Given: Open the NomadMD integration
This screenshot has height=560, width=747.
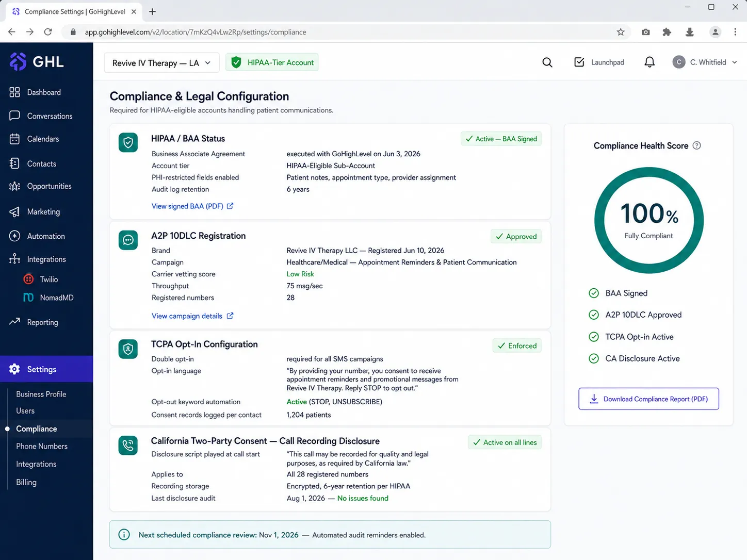Looking at the screenshot, I should pos(48,298).
